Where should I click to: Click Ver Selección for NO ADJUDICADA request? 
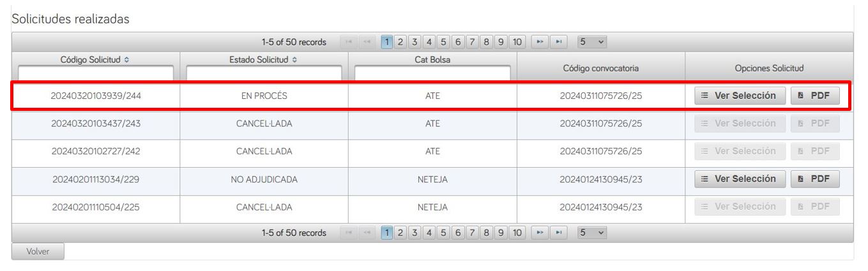[x=740, y=179]
